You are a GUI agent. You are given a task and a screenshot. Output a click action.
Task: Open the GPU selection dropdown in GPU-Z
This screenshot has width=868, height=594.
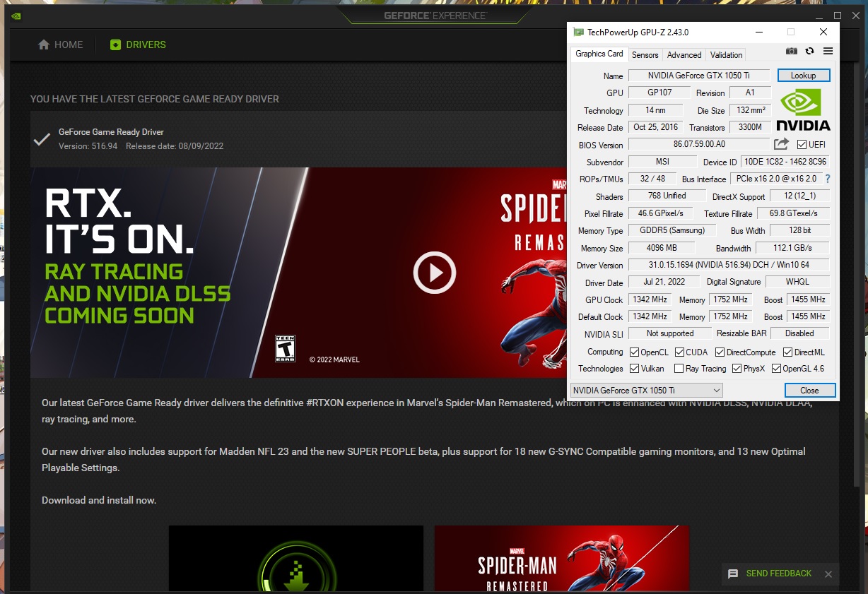coord(647,390)
